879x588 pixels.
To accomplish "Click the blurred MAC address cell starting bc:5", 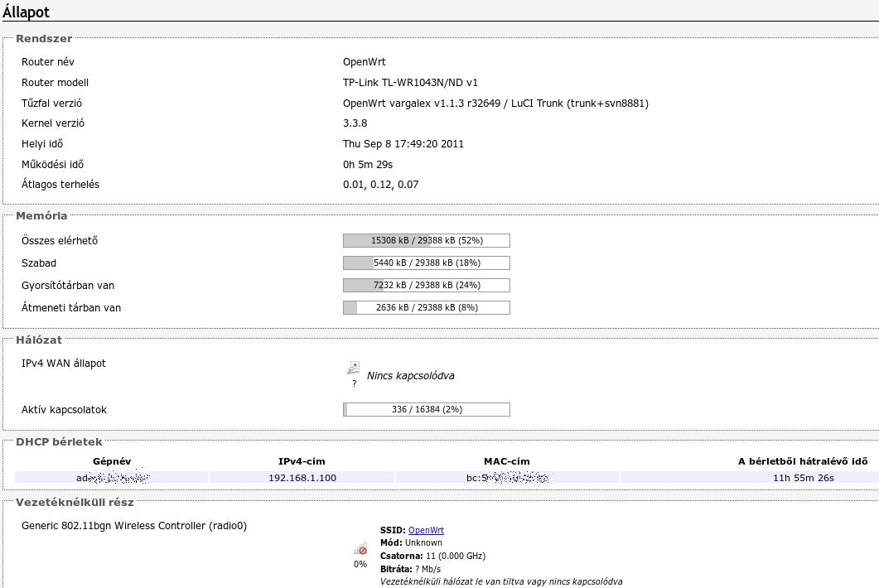I will click(507, 478).
